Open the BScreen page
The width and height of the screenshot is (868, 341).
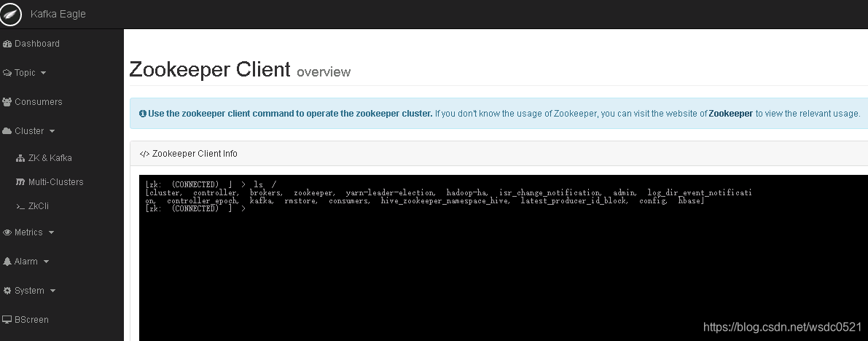(31, 320)
